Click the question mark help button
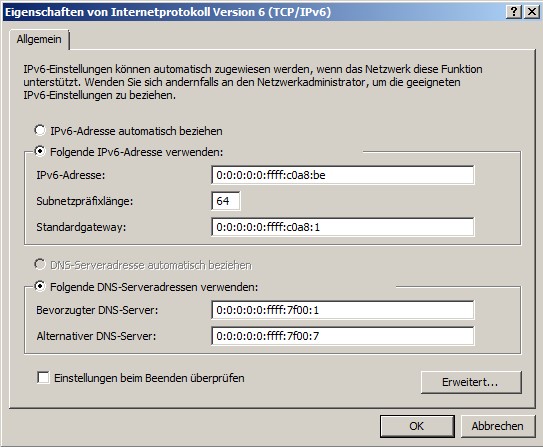Screen dimensions: 543x447 coord(514,12)
